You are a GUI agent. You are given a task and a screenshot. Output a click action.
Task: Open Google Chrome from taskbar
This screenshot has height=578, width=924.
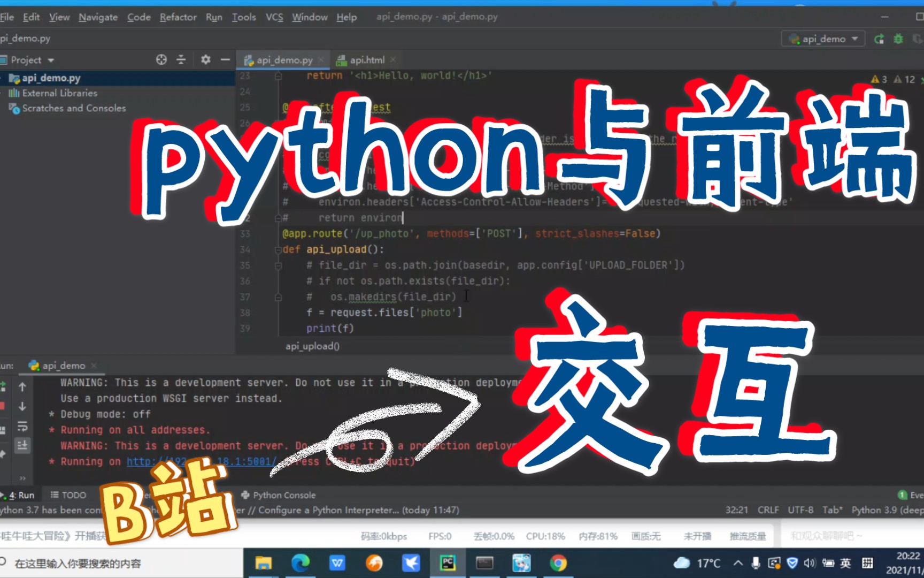click(x=558, y=563)
